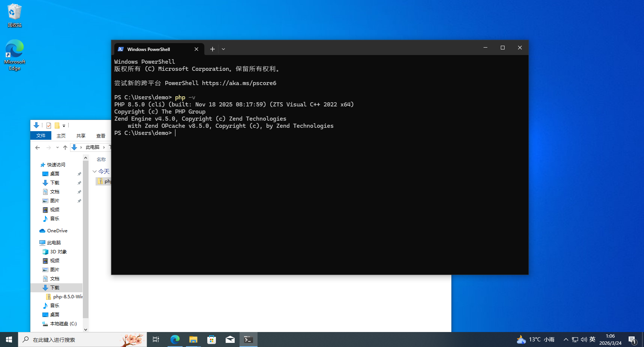
Task: Launch Microsoft Edge from the desktop
Action: pos(15,55)
